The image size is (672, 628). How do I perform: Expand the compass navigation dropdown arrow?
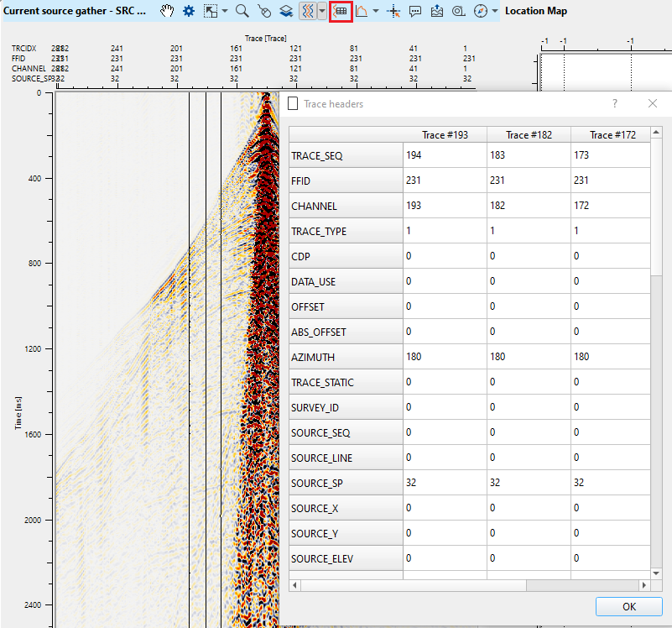pyautogui.click(x=495, y=11)
